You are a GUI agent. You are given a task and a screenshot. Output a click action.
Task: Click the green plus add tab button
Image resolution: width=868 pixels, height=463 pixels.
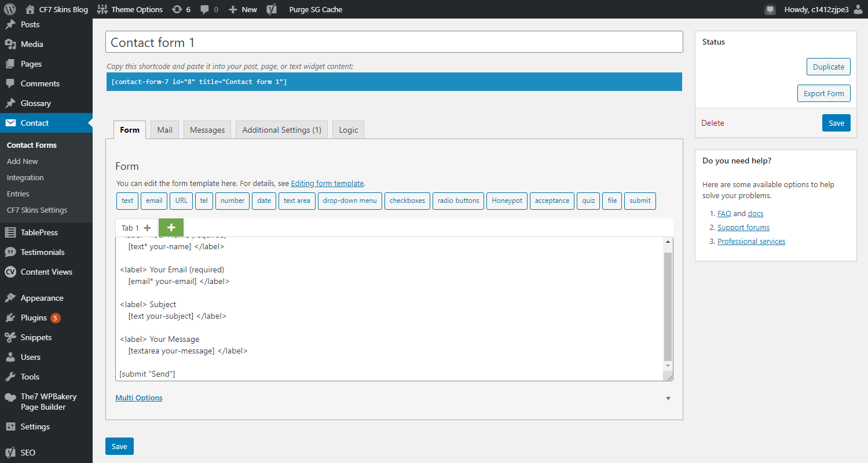tap(171, 228)
